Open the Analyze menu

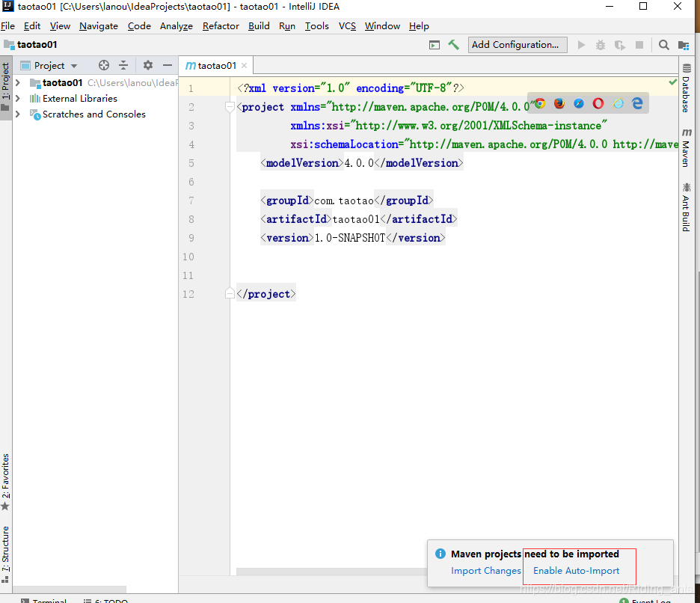pyautogui.click(x=176, y=26)
